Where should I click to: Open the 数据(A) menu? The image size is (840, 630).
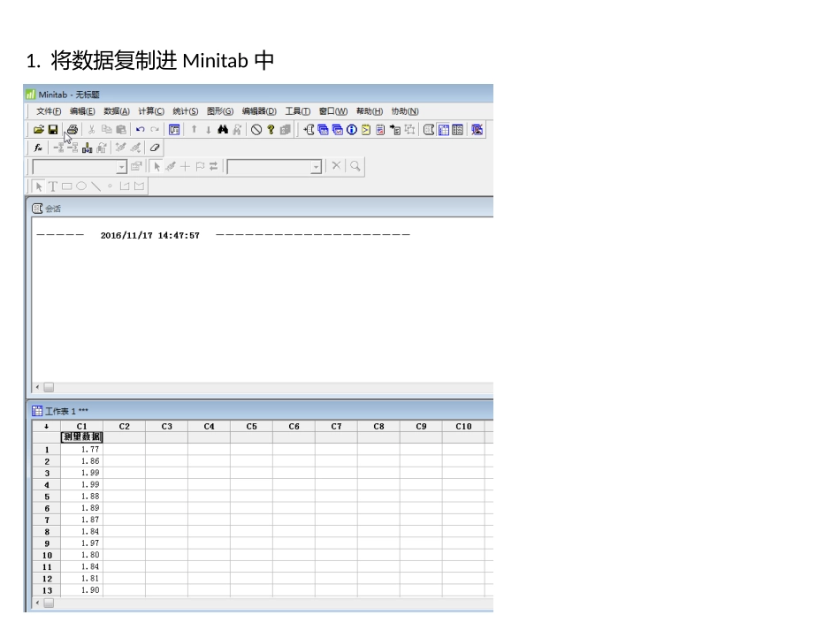(117, 111)
